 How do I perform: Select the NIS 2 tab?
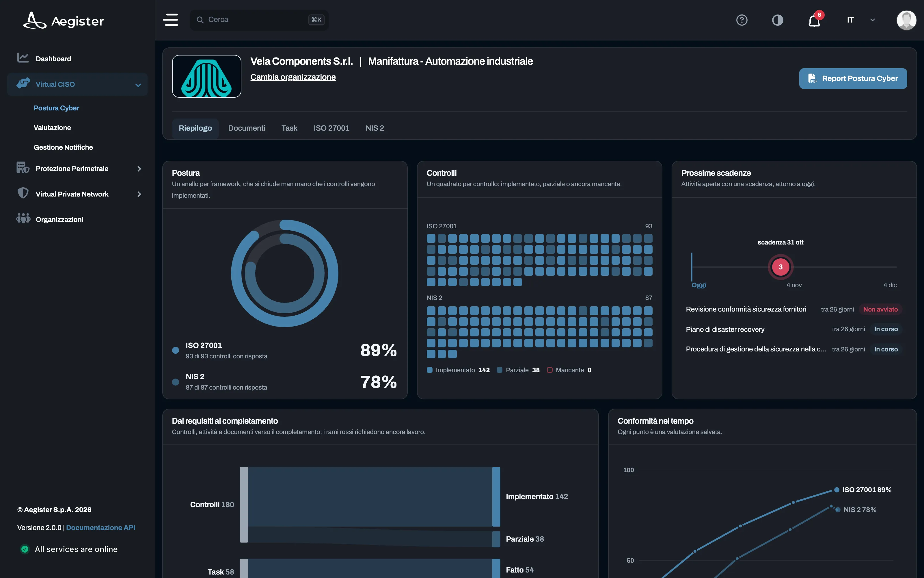point(375,128)
